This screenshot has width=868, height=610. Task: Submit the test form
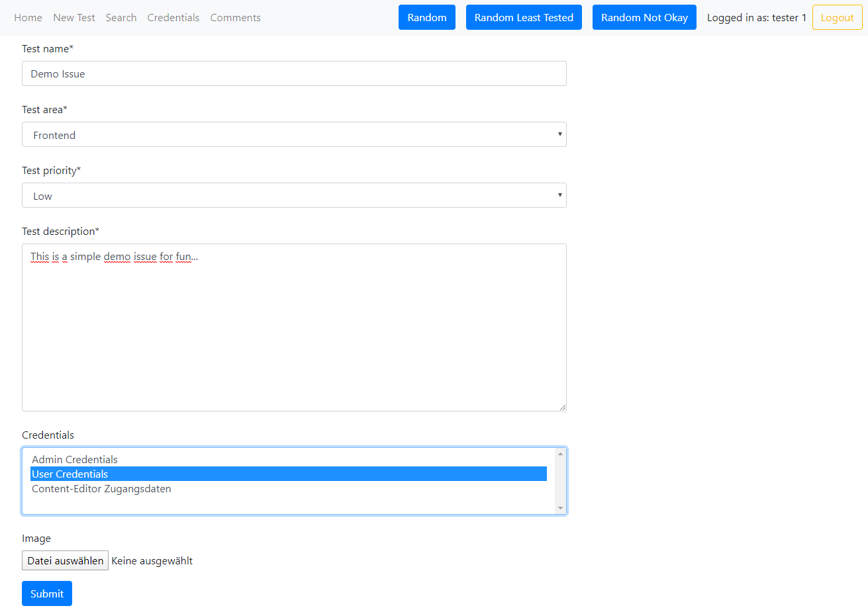pyautogui.click(x=47, y=593)
